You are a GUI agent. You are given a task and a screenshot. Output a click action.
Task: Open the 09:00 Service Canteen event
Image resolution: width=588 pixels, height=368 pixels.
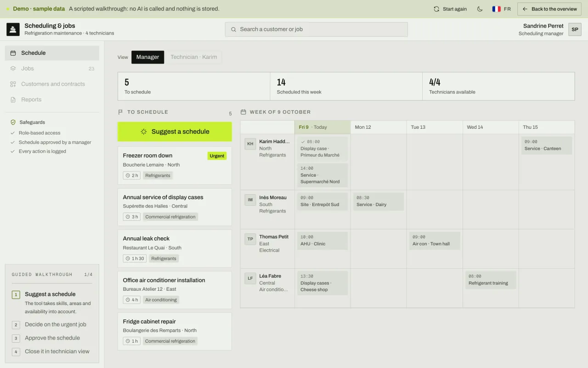point(547,145)
